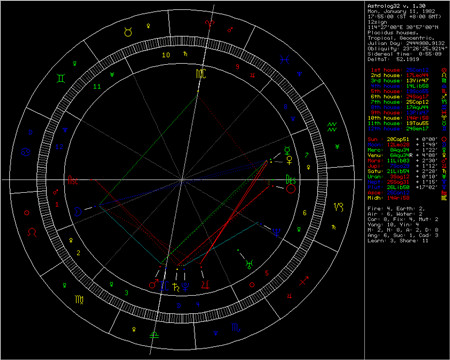Click the Libra glyph in the outer zodiac ring

pos(154,334)
